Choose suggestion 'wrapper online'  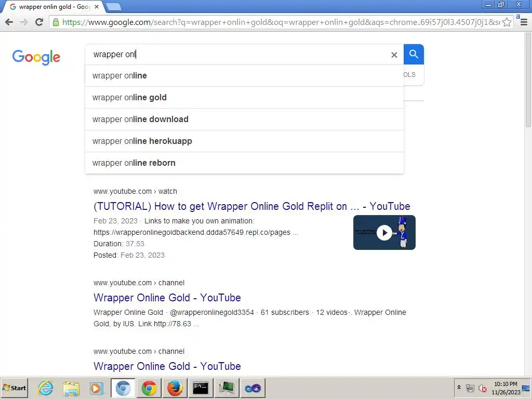pos(244,76)
